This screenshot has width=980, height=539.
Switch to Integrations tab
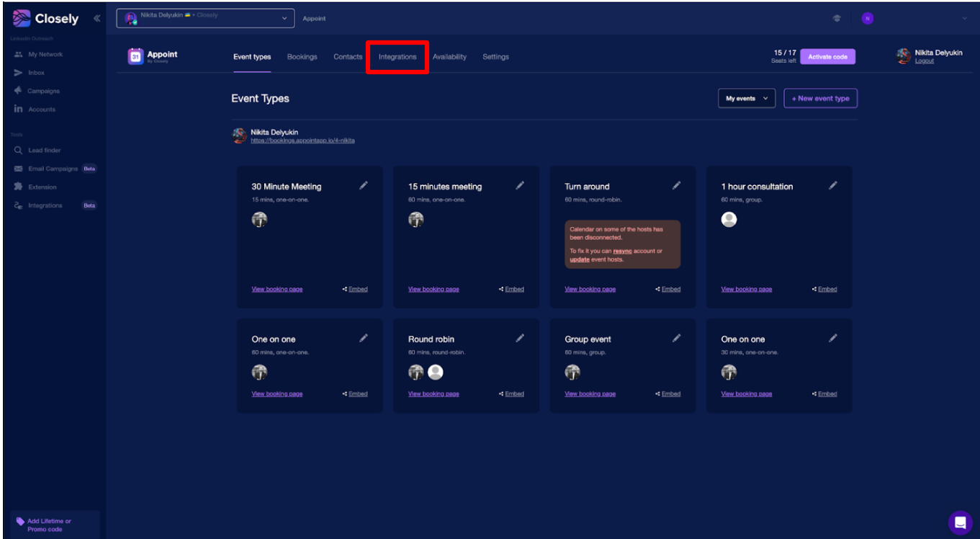coord(397,57)
